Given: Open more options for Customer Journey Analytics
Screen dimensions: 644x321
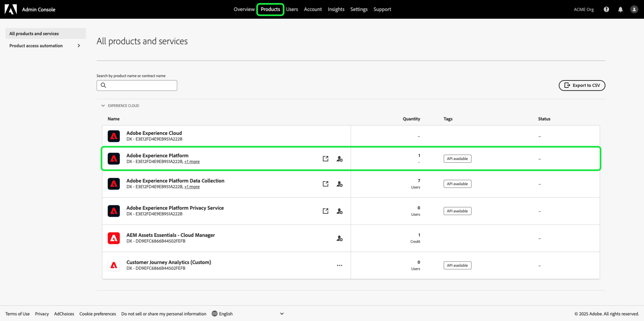Looking at the screenshot, I should tap(339, 265).
